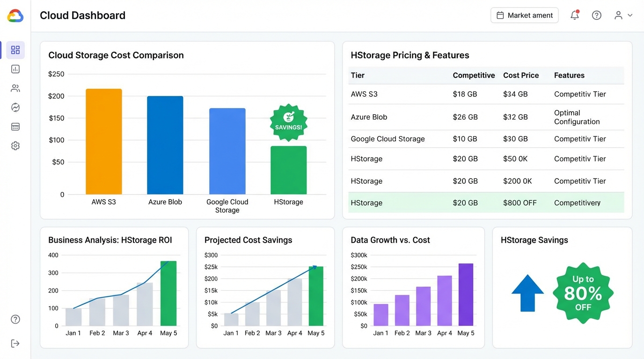Expand the user account dropdown chevron
The height and width of the screenshot is (359, 644).
pos(630,15)
